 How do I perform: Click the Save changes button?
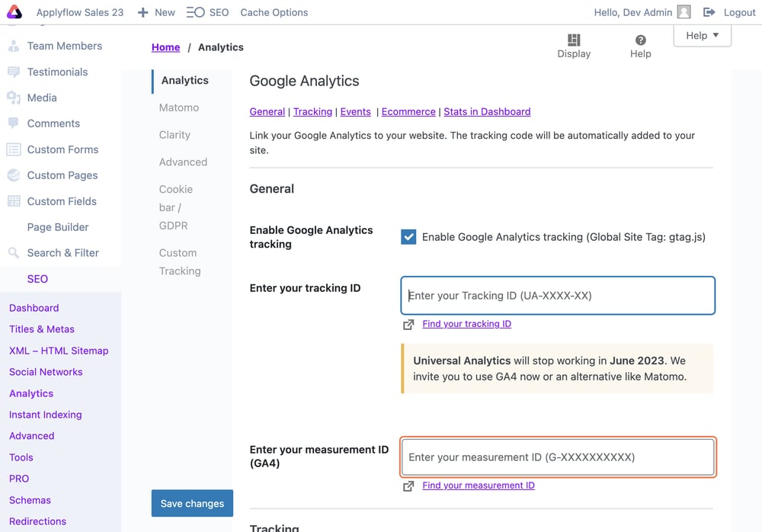pos(193,503)
